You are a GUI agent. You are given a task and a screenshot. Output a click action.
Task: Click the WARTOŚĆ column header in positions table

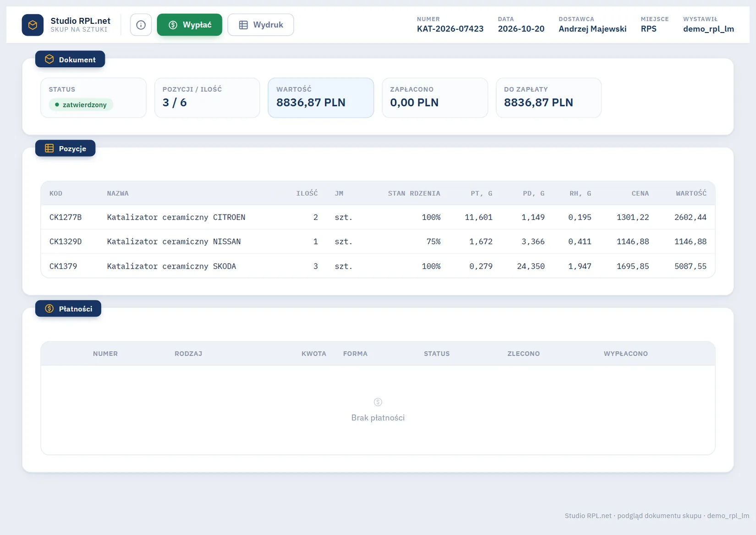coord(691,193)
